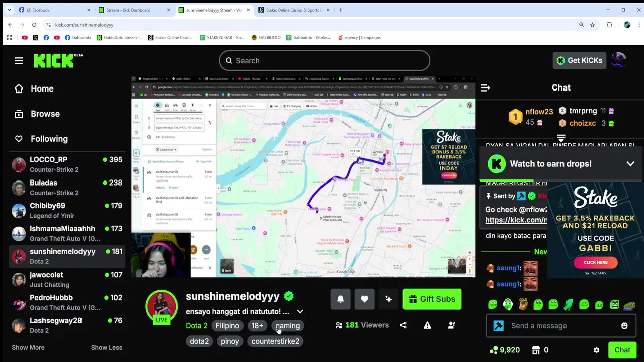The image size is (644, 362).
Task: Collapse the chat panel arrow icon
Action: [486, 88]
